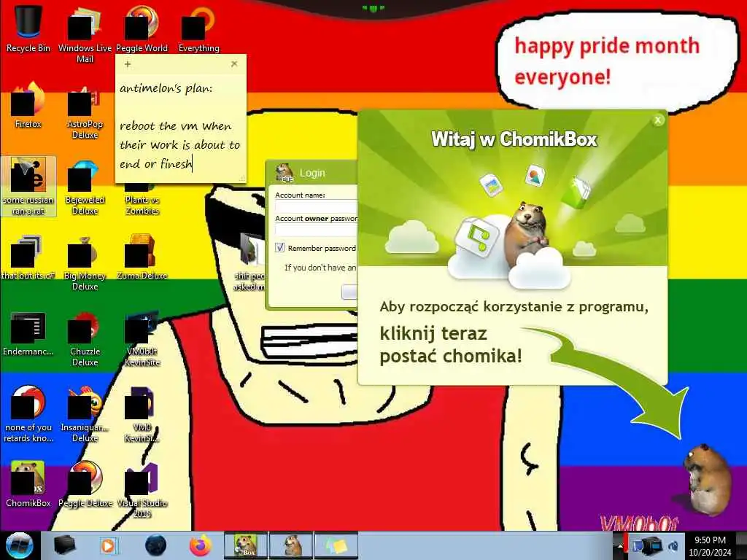Toggle the Remember password checkbox
747x560 pixels.
pos(280,248)
